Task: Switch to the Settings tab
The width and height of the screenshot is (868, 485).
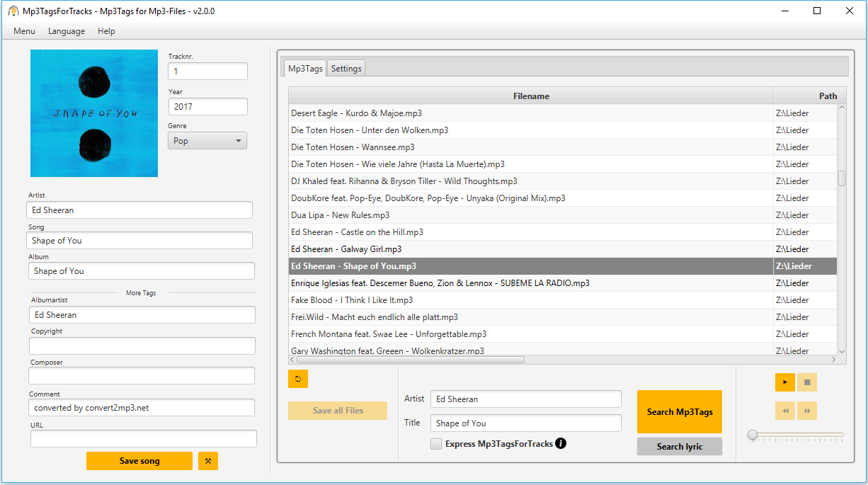Action: 346,69
